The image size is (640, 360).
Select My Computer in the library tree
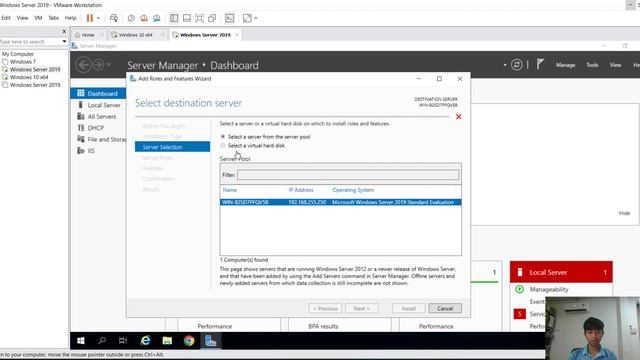(x=18, y=54)
